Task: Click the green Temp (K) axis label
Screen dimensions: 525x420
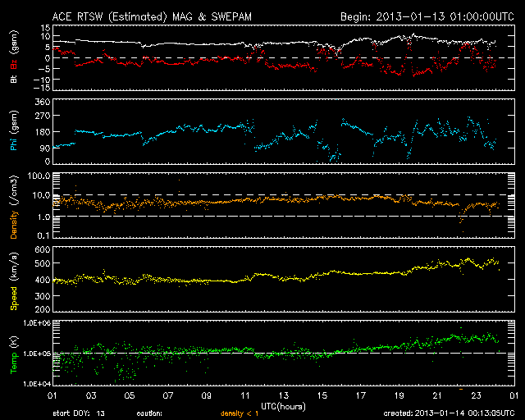Action: 14,355
